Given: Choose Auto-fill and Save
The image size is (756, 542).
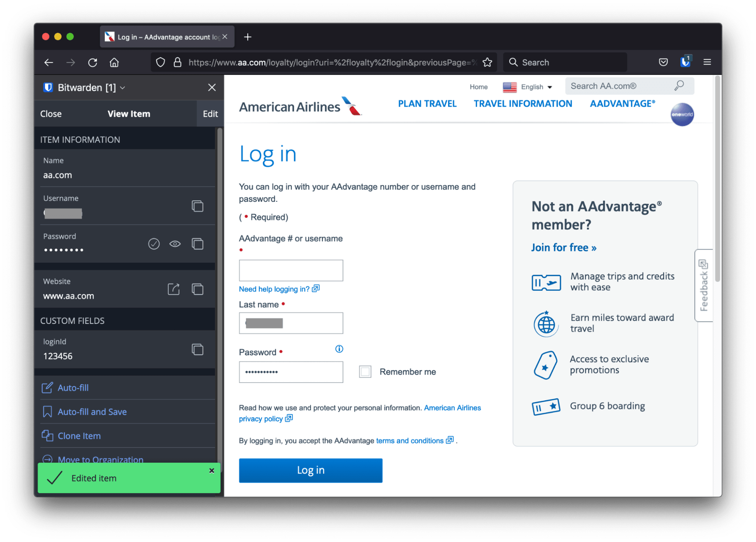Looking at the screenshot, I should (x=92, y=412).
